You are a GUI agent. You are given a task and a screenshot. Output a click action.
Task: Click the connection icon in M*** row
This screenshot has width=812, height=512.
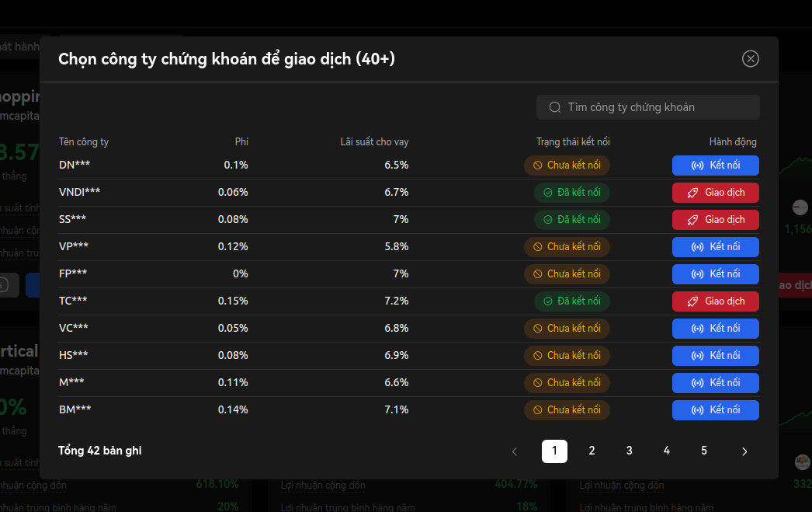coord(697,383)
